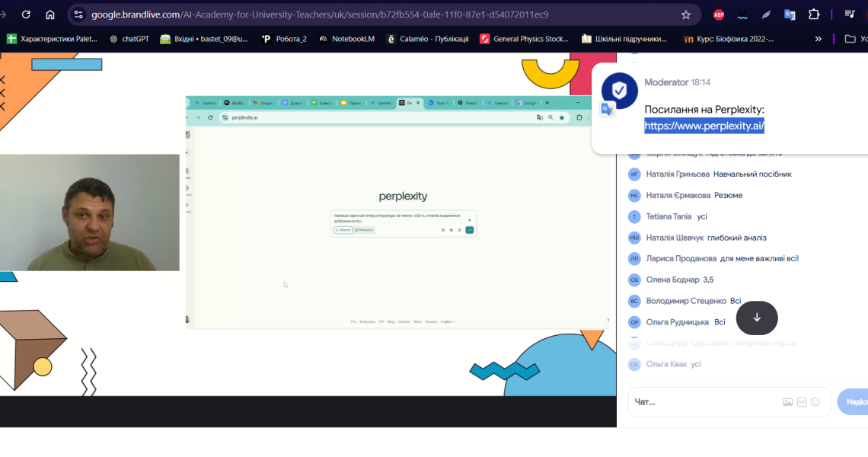Click the ЛП avatar for Лариса Проданова
Image resolution: width=868 pixels, height=457 pixels.
point(634,259)
